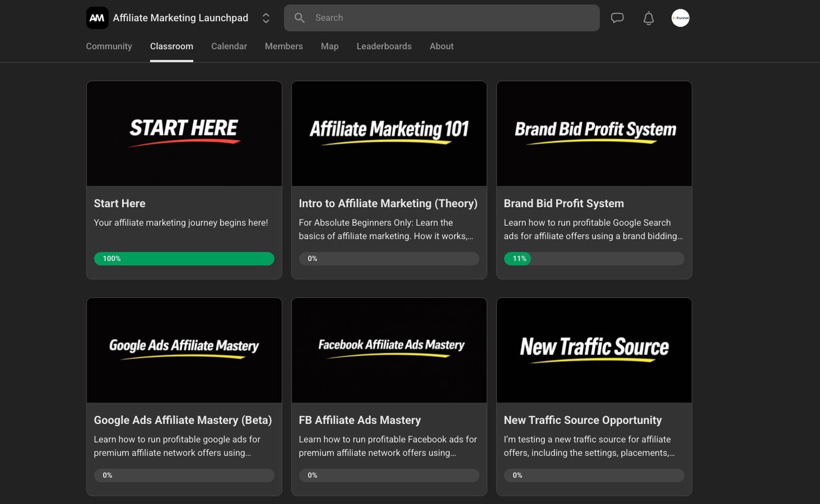Click the 0% progress bar on Intro course

point(389,258)
